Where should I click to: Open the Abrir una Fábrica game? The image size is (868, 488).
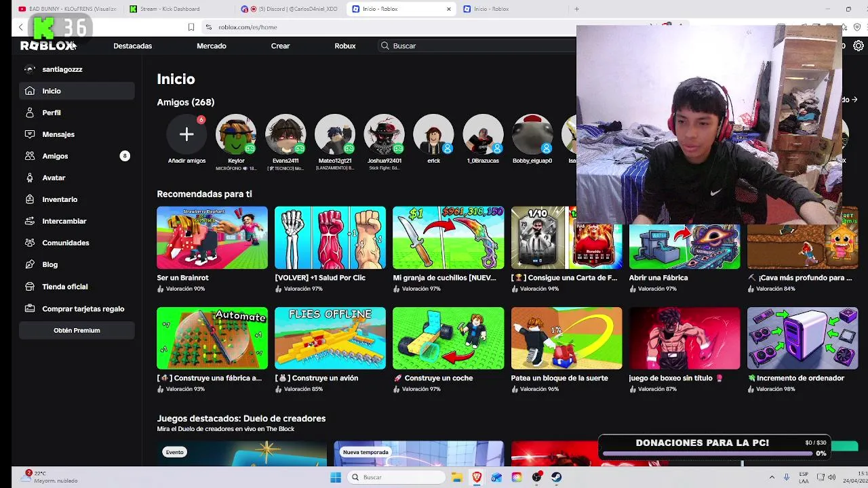click(x=684, y=246)
